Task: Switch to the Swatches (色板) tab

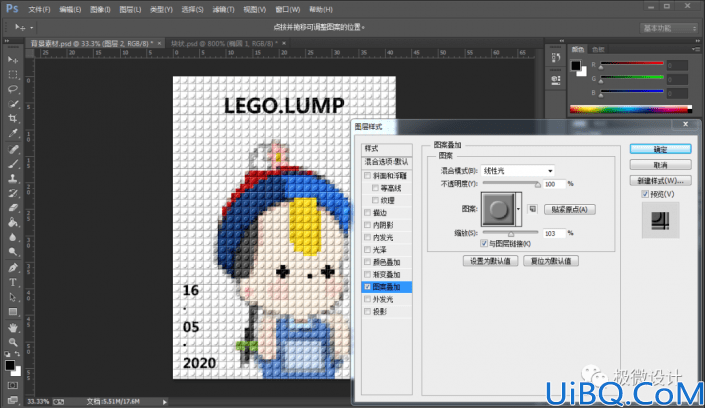Action: pyautogui.click(x=598, y=49)
